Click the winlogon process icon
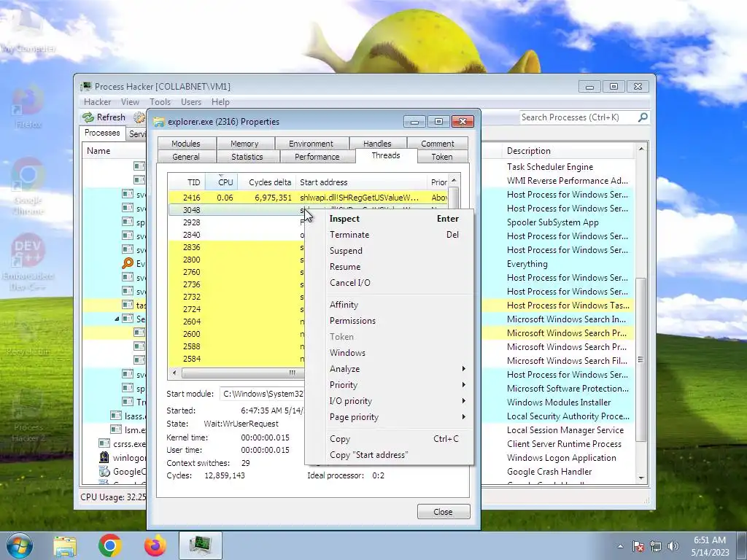 [104, 458]
